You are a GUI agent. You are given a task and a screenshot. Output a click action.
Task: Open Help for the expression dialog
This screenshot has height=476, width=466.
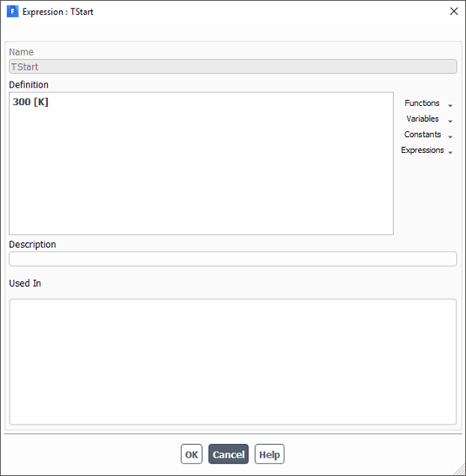(x=269, y=454)
